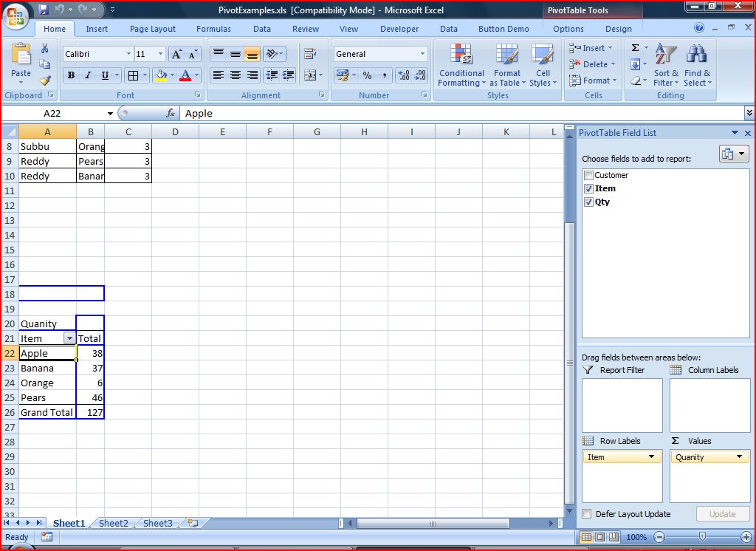Check the Customer field checkbox
The height and width of the screenshot is (551, 756).
point(588,175)
